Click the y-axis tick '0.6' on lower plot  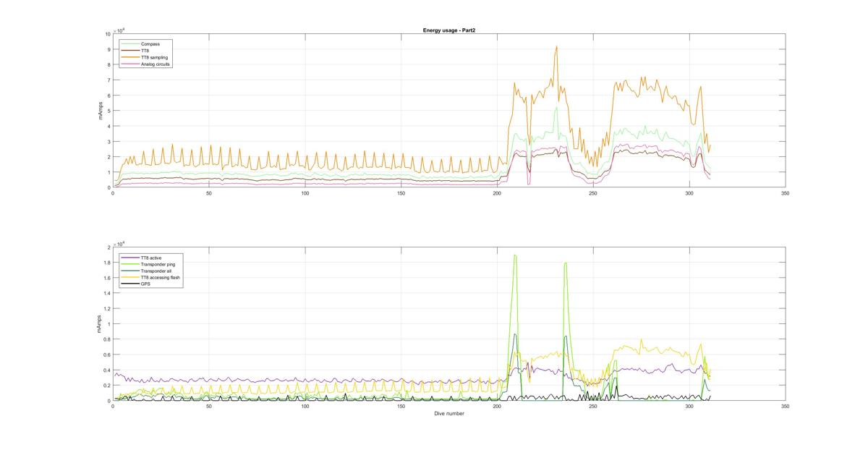[107, 355]
